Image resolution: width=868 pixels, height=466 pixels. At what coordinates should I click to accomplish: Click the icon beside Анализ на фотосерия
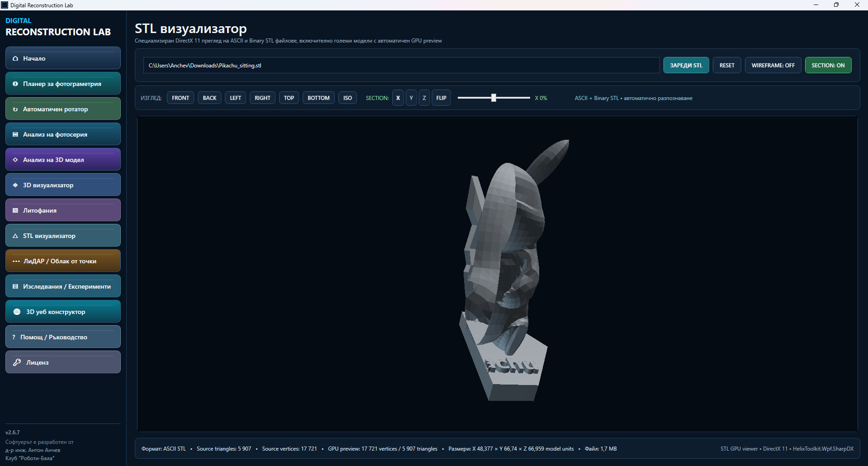15,134
